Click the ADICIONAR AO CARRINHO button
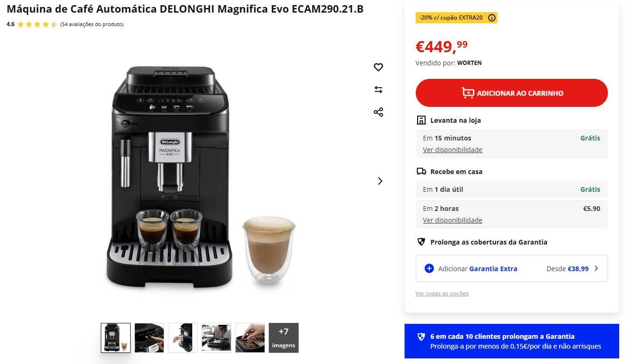The image size is (629, 364). (x=512, y=93)
